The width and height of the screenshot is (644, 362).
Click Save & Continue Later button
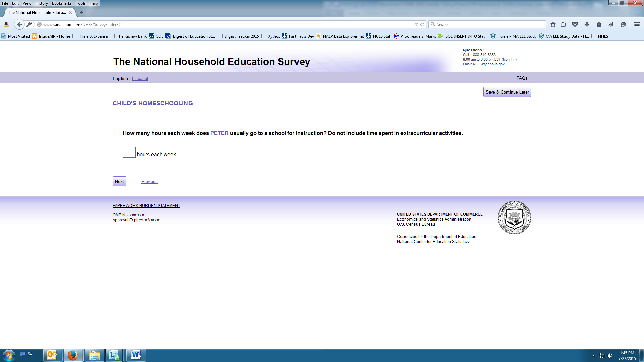point(507,92)
